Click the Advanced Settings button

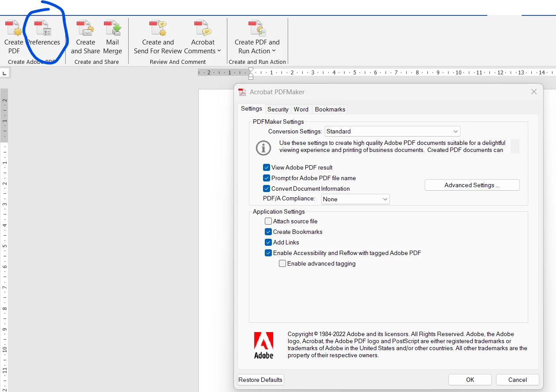tap(472, 185)
